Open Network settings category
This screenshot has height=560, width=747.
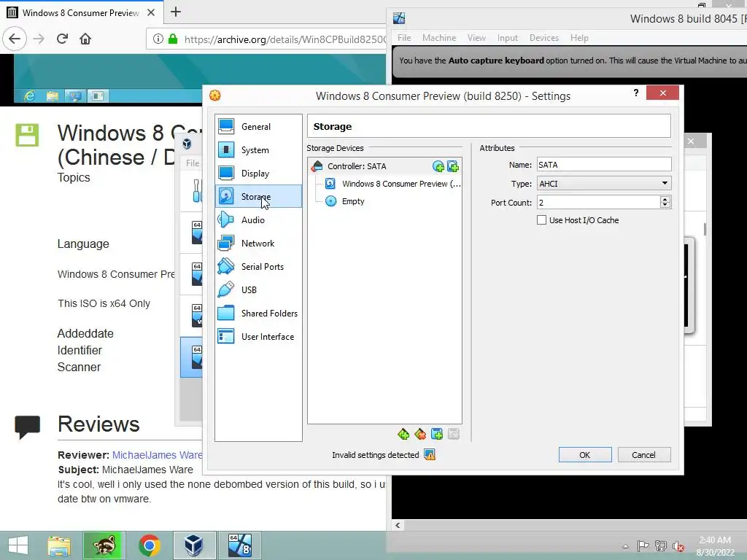pyautogui.click(x=258, y=244)
